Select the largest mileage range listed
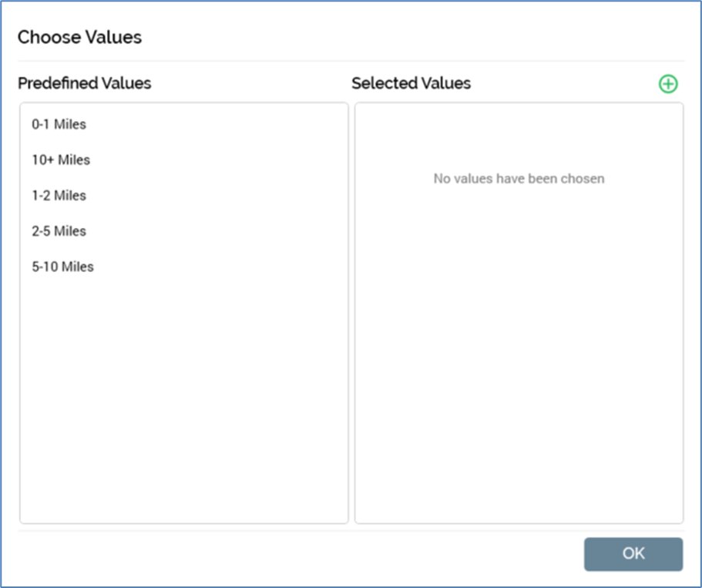The width and height of the screenshot is (702, 588). point(61,160)
